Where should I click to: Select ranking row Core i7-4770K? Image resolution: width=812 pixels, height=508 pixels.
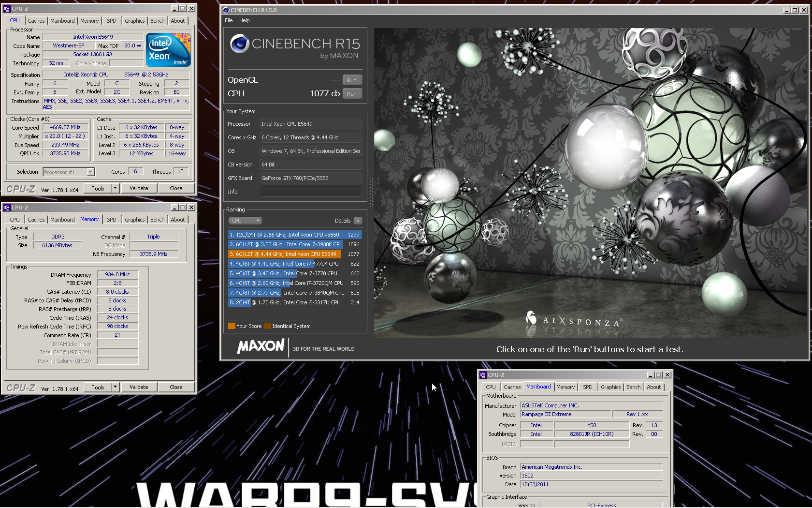[295, 264]
